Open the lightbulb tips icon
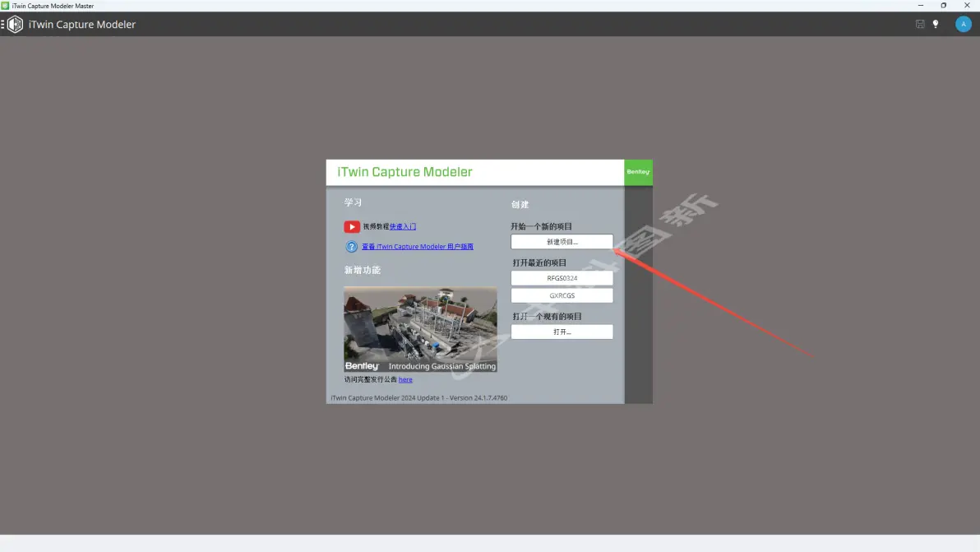Viewport: 980px width, 552px height. click(936, 24)
